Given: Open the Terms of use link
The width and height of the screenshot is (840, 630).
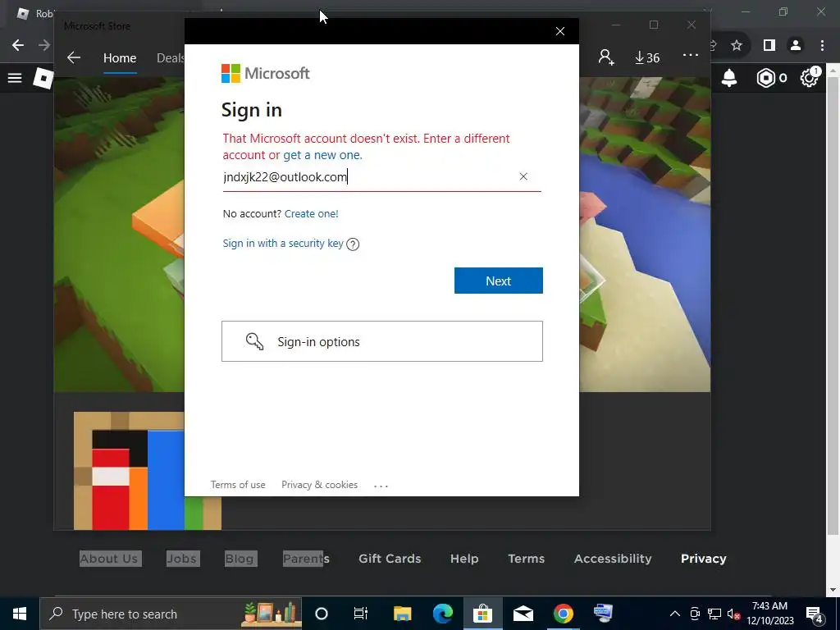Looking at the screenshot, I should (x=238, y=484).
